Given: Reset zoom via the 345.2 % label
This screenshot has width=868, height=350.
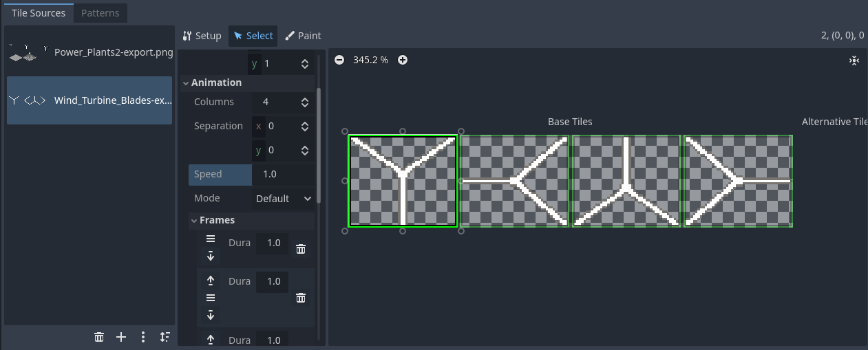Looking at the screenshot, I should [370, 60].
